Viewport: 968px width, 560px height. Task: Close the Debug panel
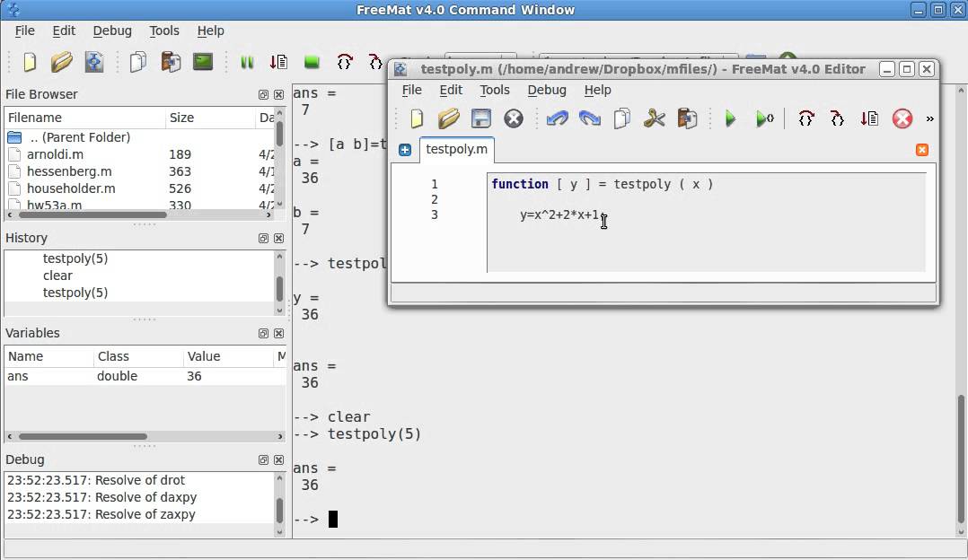tap(278, 460)
